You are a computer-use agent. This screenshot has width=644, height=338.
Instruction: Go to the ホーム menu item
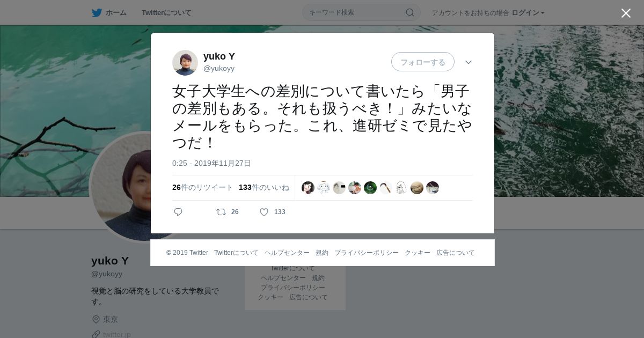[116, 12]
